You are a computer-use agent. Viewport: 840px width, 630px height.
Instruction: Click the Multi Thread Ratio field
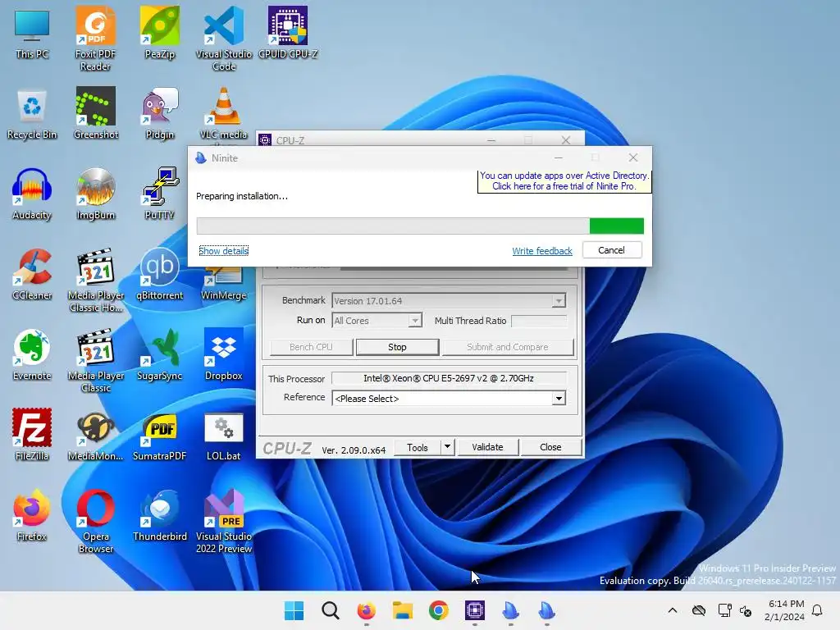[x=539, y=321]
